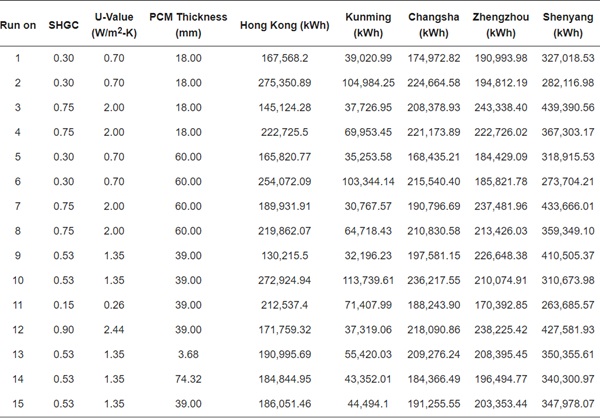600x418 pixels.
Task: Click PCM thickness cell 3.68
Action: pyautogui.click(x=188, y=354)
